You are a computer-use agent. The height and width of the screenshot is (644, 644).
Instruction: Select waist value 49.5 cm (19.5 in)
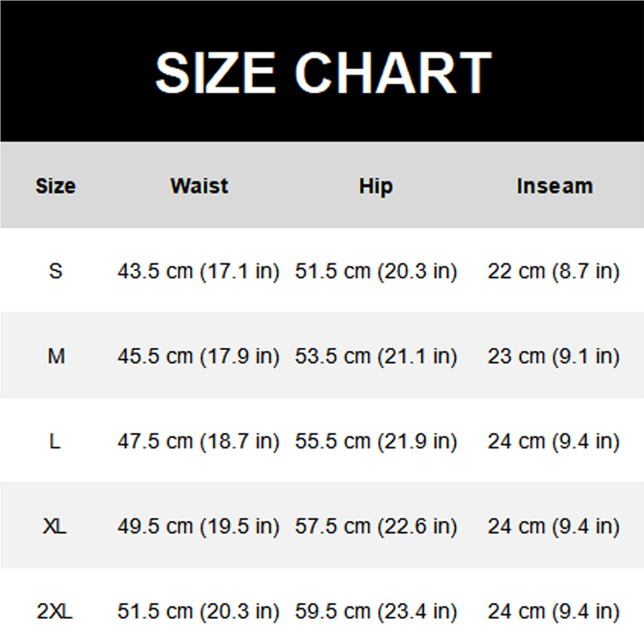coord(198,527)
